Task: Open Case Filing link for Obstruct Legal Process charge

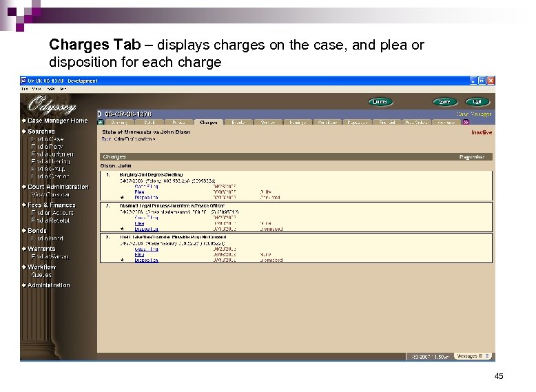Action: pos(146,218)
